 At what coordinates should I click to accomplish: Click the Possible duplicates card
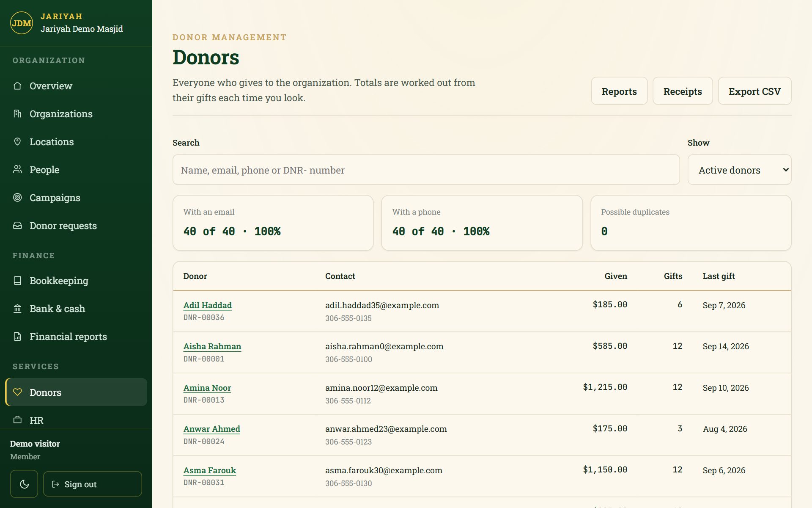pos(691,223)
